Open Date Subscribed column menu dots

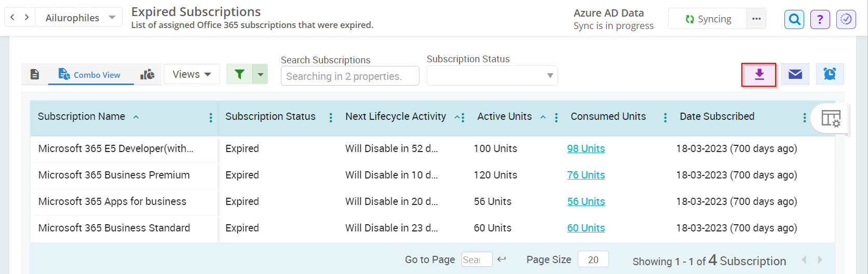pyautogui.click(x=805, y=118)
